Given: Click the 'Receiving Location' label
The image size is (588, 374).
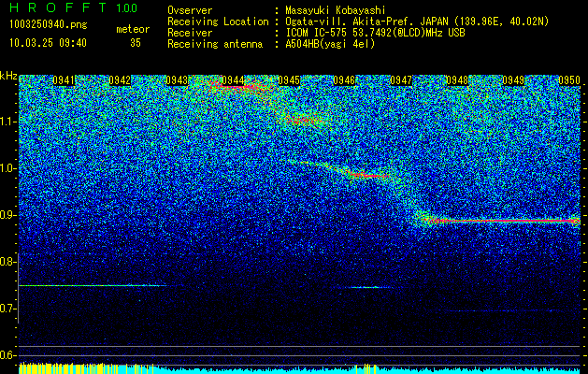Looking at the screenshot, I should (218, 22).
